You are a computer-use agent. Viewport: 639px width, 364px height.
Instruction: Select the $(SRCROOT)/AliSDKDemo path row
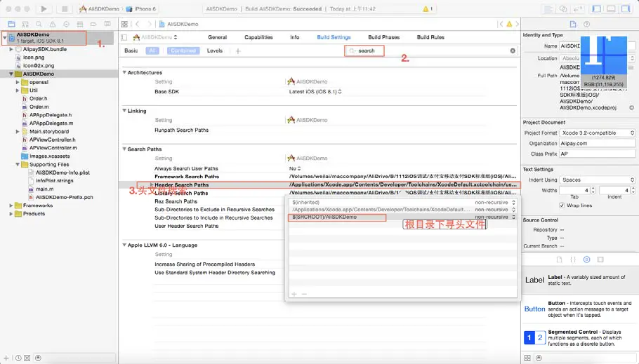402,217
